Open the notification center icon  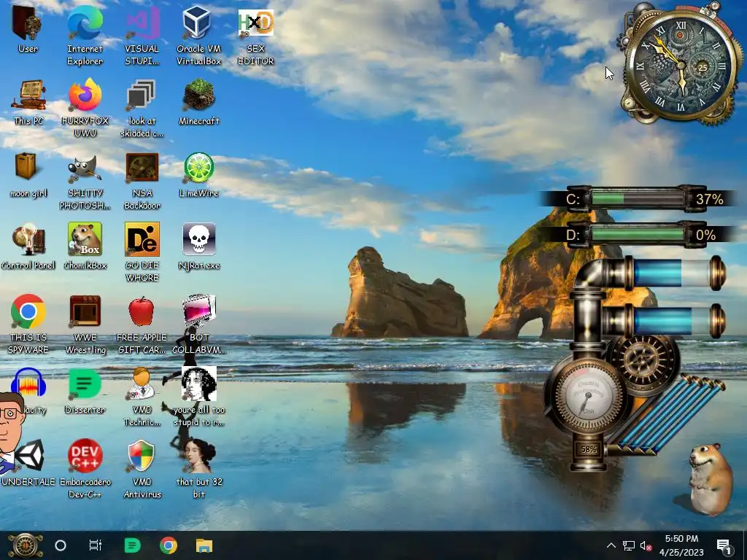pos(724,545)
